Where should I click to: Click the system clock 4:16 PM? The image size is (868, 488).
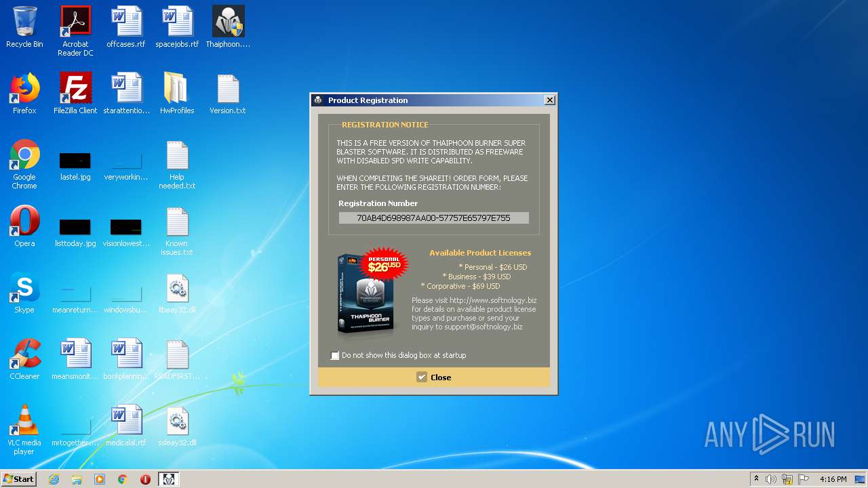click(833, 479)
